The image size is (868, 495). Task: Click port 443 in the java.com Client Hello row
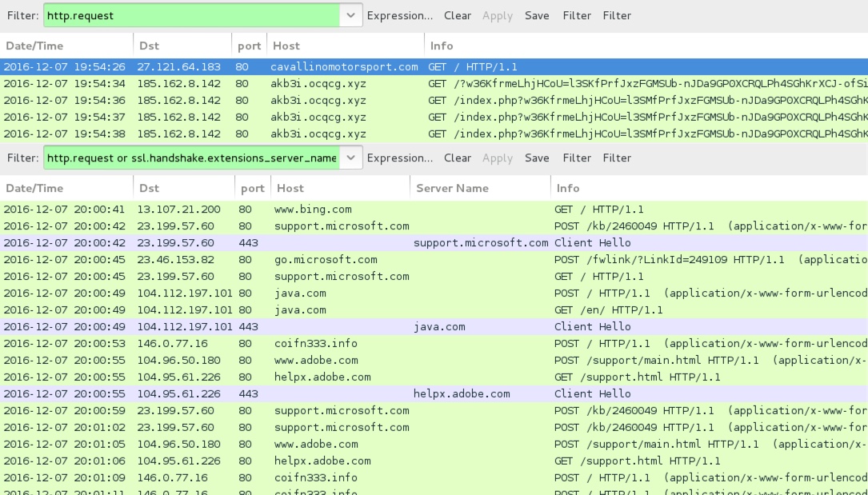(249, 327)
